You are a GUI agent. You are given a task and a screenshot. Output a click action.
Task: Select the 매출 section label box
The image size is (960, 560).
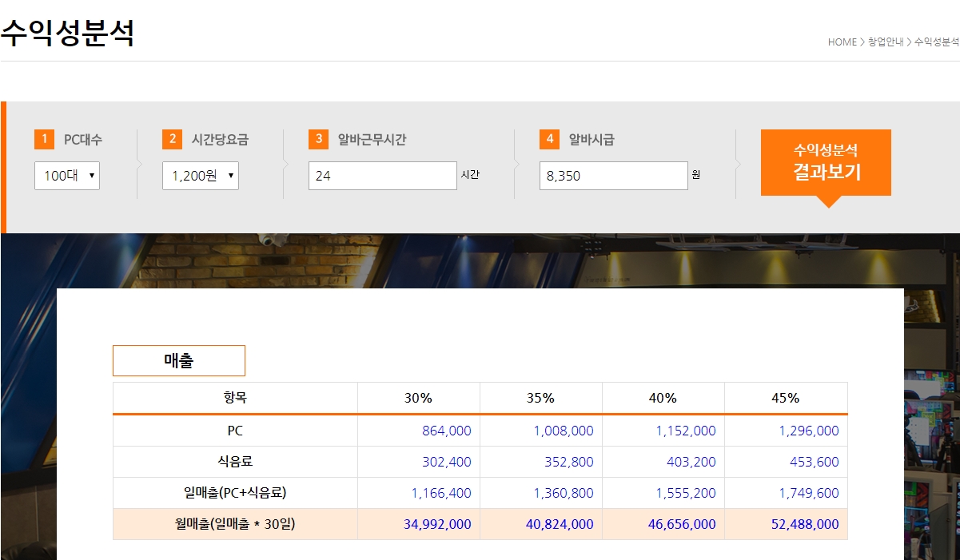178,360
